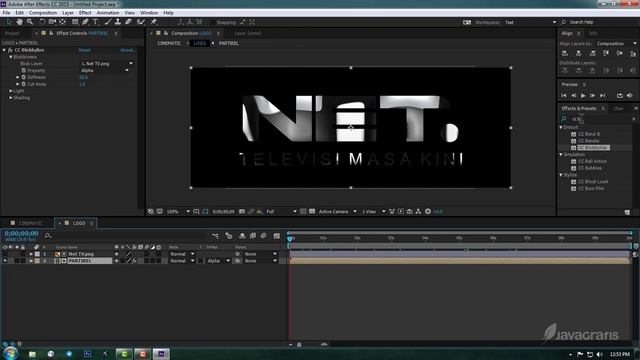The width and height of the screenshot is (640, 360).
Task: Select the Type text tool
Action: tap(95, 22)
